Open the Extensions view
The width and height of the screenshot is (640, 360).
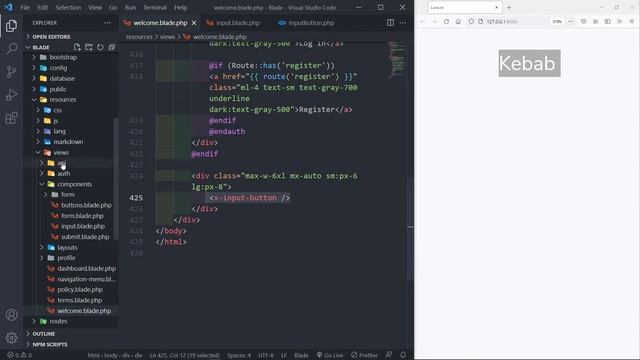point(11,118)
